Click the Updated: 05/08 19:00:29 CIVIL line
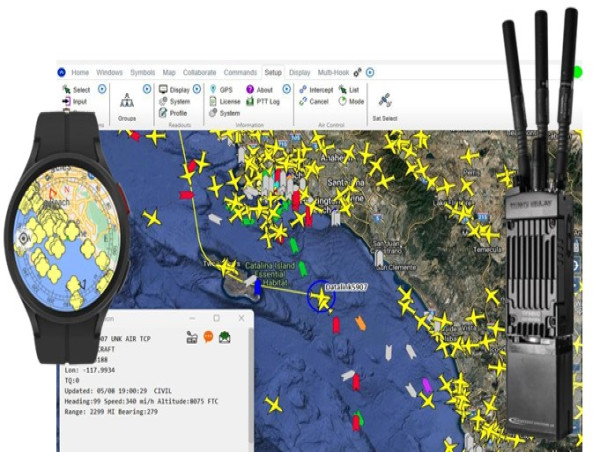This screenshot has height=452, width=600. (118, 391)
